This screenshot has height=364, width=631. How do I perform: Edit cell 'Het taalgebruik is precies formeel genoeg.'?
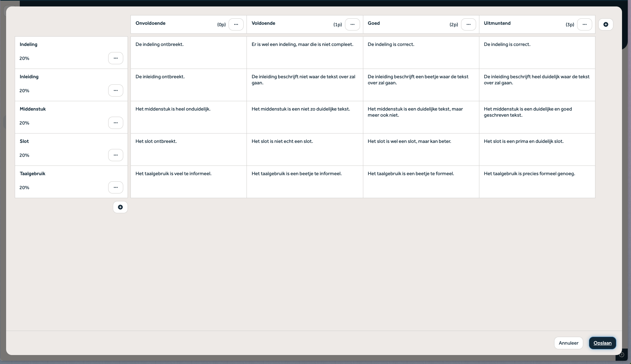(537, 182)
